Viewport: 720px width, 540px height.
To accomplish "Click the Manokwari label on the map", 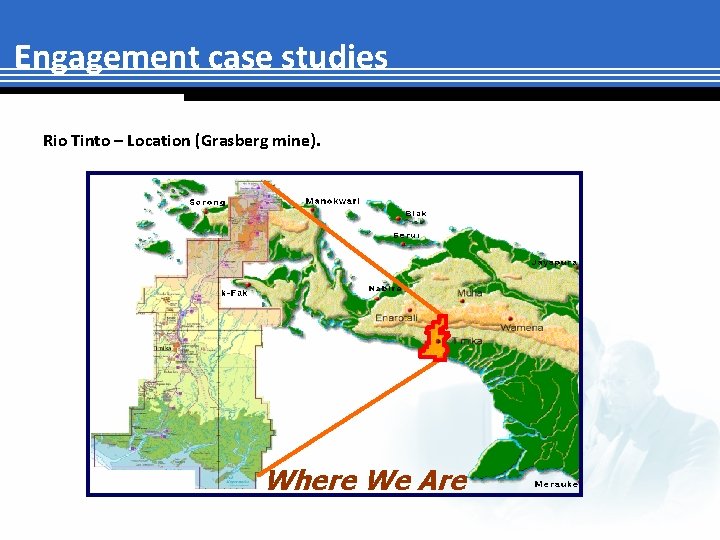I will pos(332,201).
